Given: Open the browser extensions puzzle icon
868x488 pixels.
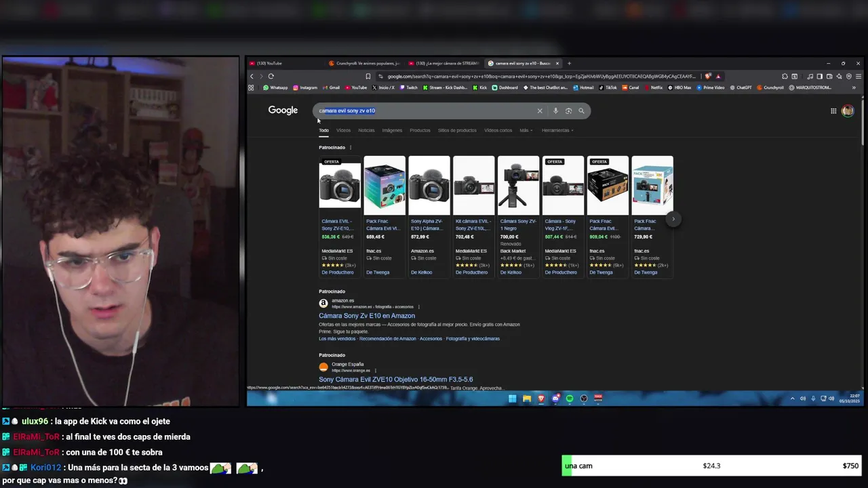Looking at the screenshot, I should click(x=785, y=76).
